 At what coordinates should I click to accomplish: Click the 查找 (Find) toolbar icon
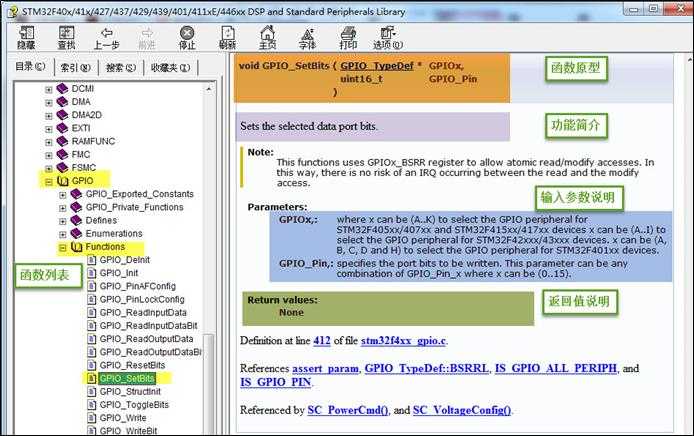tap(66, 37)
